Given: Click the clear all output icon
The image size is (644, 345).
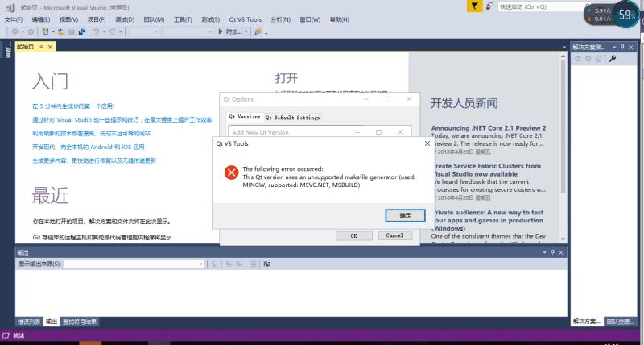Looking at the screenshot, I should point(254,264).
